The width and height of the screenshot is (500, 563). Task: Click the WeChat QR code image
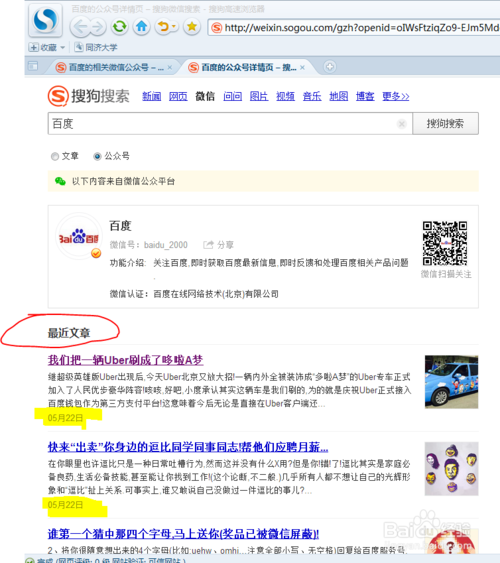pyautogui.click(x=445, y=243)
